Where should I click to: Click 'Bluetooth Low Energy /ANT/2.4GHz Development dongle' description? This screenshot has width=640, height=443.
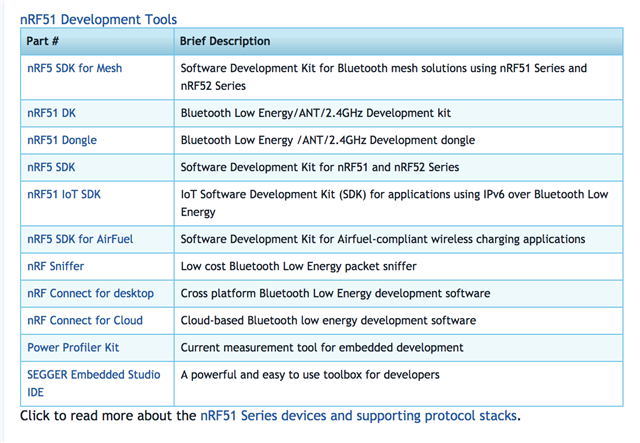[x=328, y=140]
